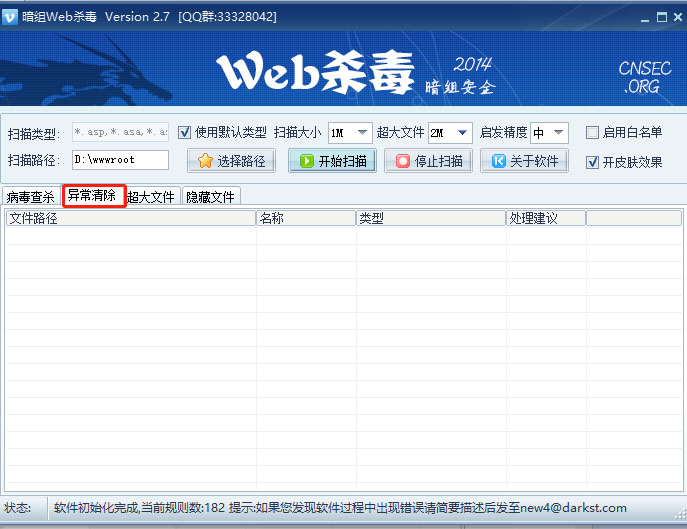Click the 扫描类型 field with *.asp extensions
The width and height of the screenshot is (687, 529).
(x=120, y=132)
